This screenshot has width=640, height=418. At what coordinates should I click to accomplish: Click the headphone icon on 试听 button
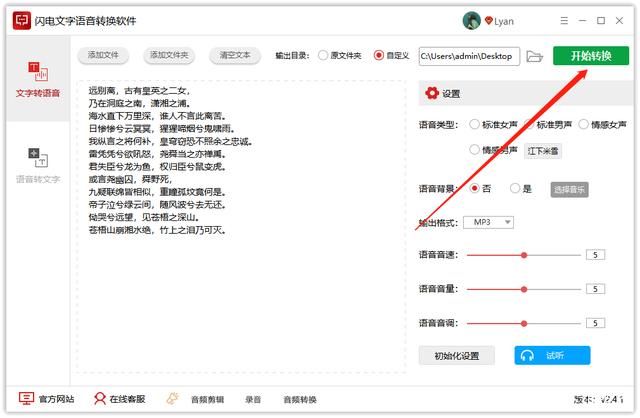tap(527, 356)
